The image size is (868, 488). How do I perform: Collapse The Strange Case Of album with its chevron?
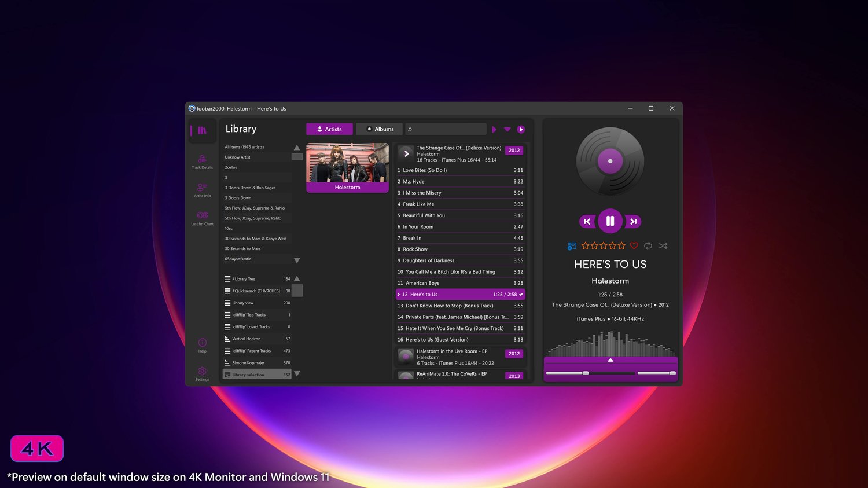point(406,153)
